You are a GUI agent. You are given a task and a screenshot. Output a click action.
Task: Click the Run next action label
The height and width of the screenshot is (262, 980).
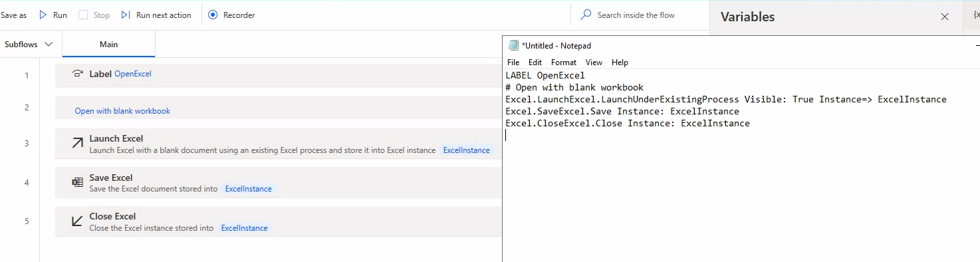164,15
